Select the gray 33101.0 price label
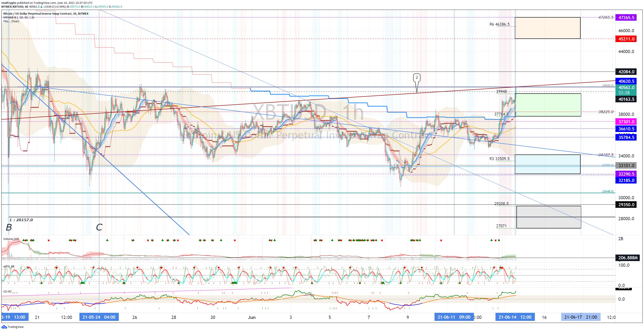This screenshot has height=331, width=644. click(x=626, y=166)
